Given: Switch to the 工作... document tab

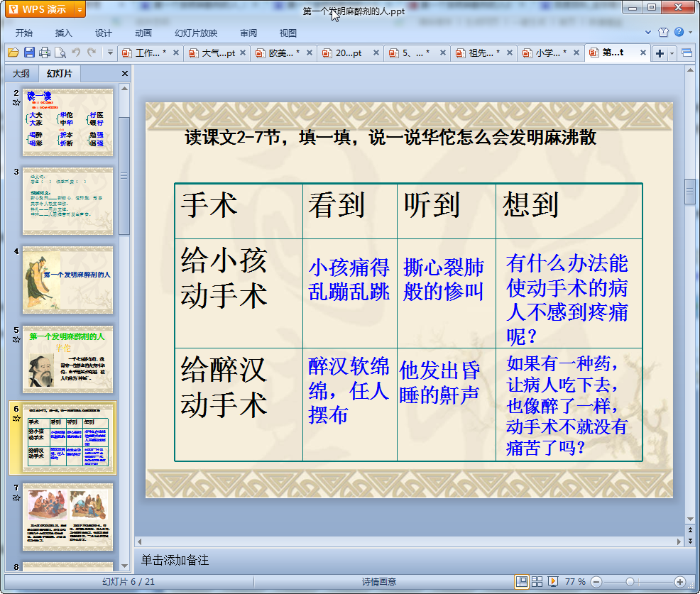Looking at the screenshot, I should coord(148,53).
